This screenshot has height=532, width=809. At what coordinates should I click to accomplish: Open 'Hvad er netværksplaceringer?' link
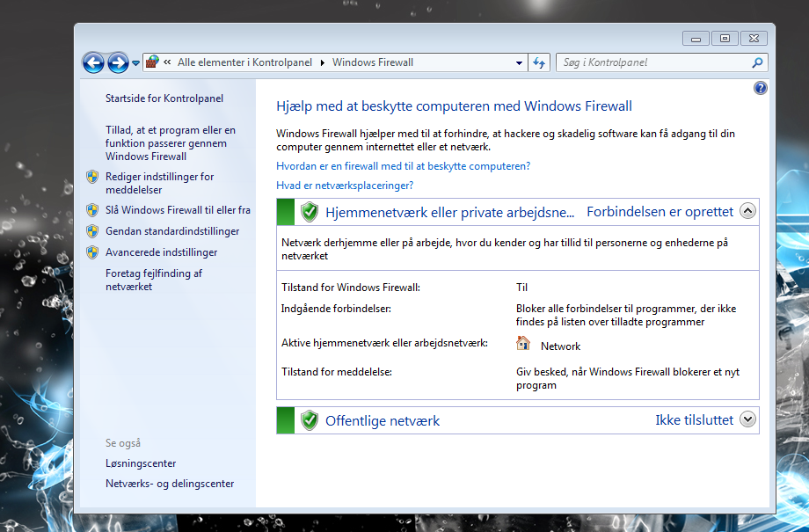pos(345,186)
